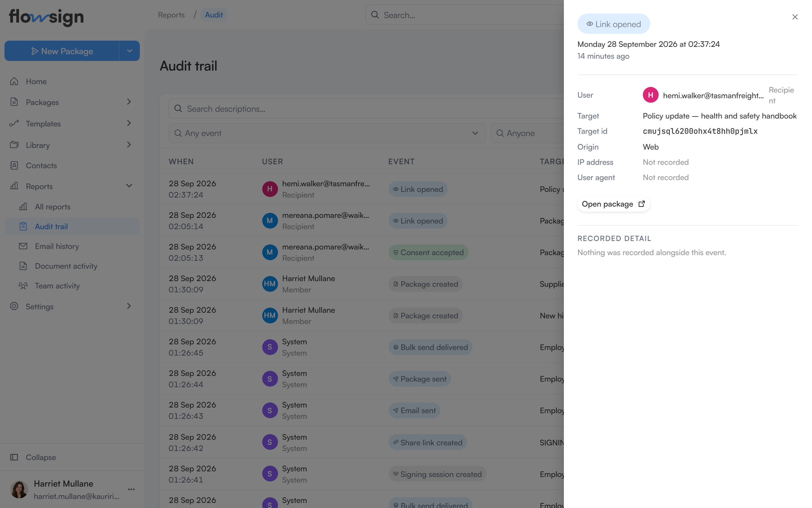Collapse the sidebar
This screenshot has height=508, width=812.
[x=72, y=457]
